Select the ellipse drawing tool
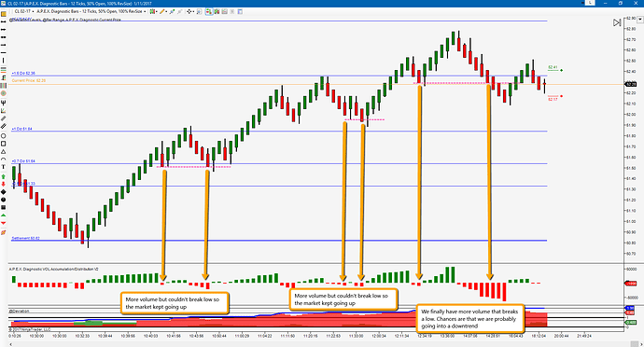644x347 pixels. tap(4, 135)
